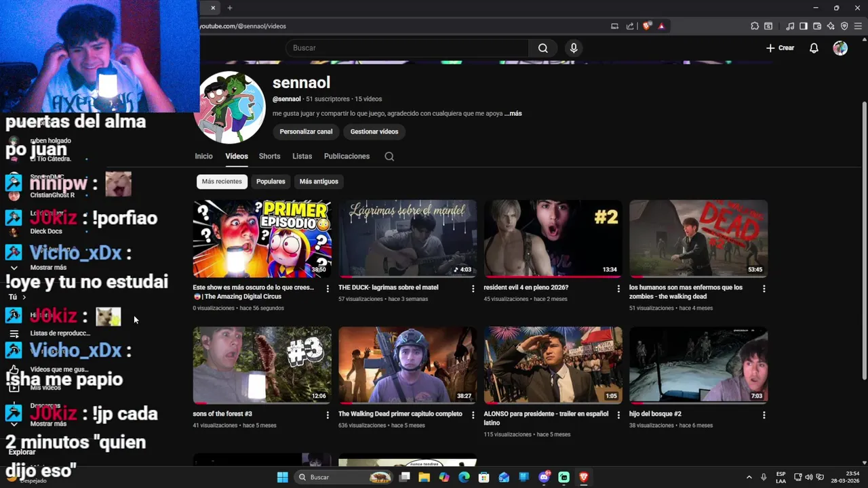Click inside the YouTube Buscar search field
This screenshot has width=868, height=488.
(x=407, y=48)
